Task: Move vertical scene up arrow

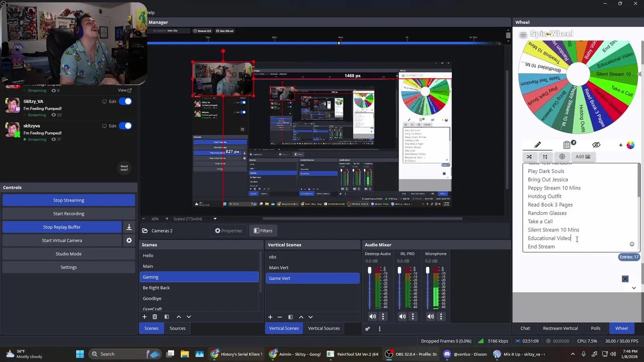Action: (x=301, y=317)
